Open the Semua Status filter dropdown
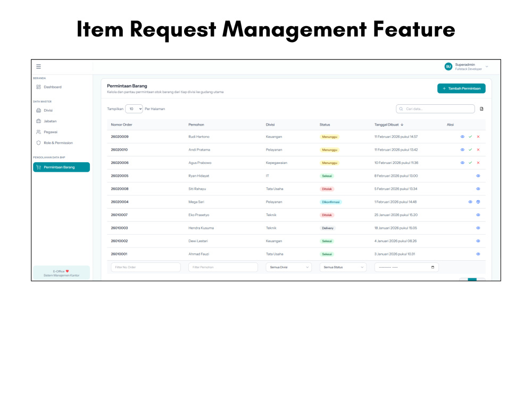Viewport: 532px width, 399px height. [343, 268]
